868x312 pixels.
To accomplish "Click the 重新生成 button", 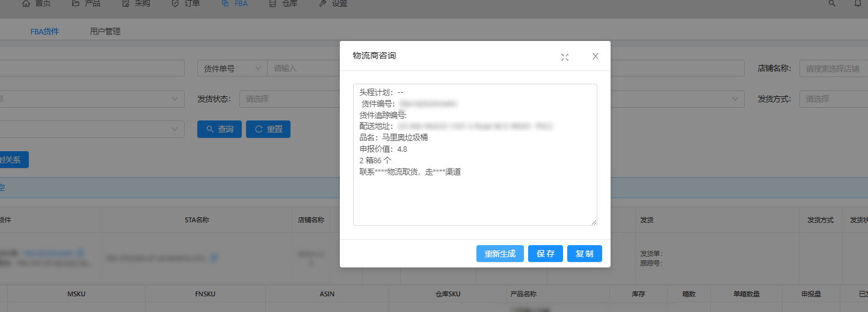I will 500,254.
